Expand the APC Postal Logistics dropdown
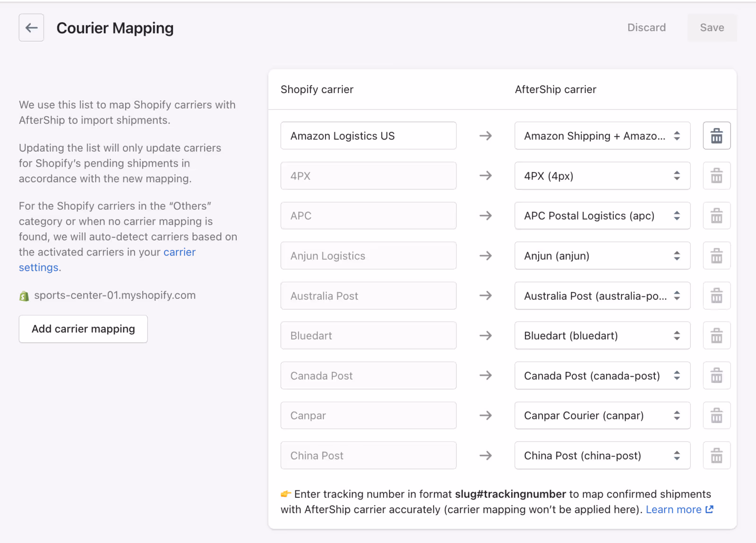This screenshot has height=543, width=756. point(602,216)
